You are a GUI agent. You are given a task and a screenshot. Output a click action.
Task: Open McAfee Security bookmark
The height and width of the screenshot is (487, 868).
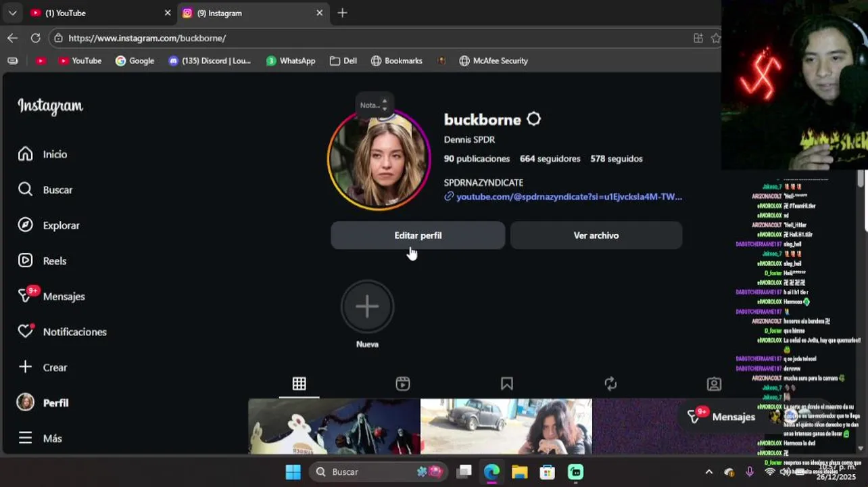click(x=493, y=61)
